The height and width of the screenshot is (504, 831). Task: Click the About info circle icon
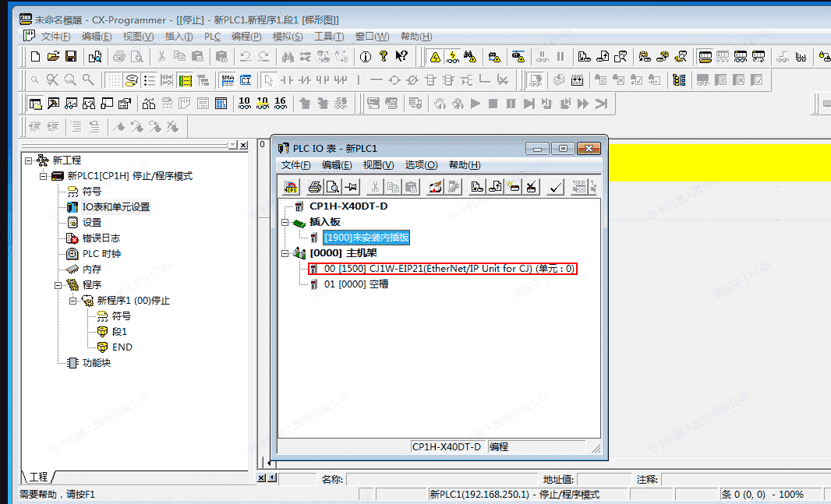365,56
